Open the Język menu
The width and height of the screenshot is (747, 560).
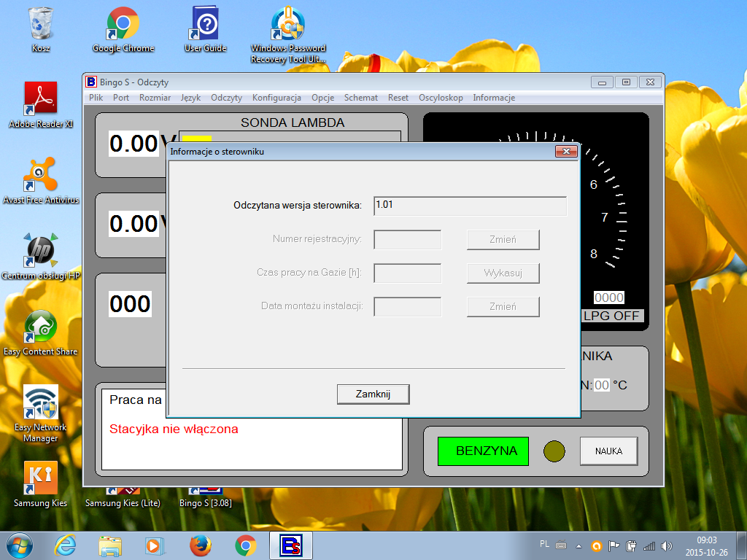click(190, 98)
